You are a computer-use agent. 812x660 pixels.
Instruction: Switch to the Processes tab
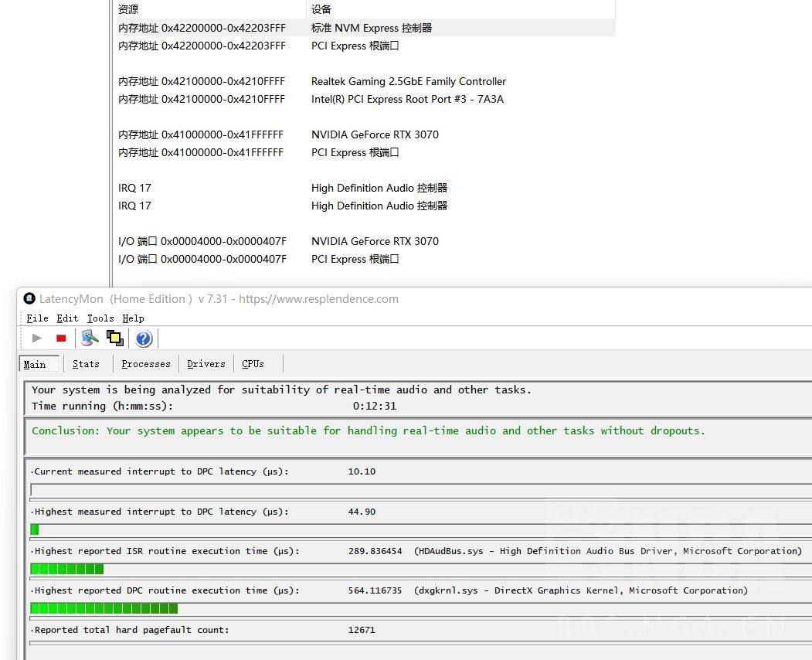click(145, 364)
